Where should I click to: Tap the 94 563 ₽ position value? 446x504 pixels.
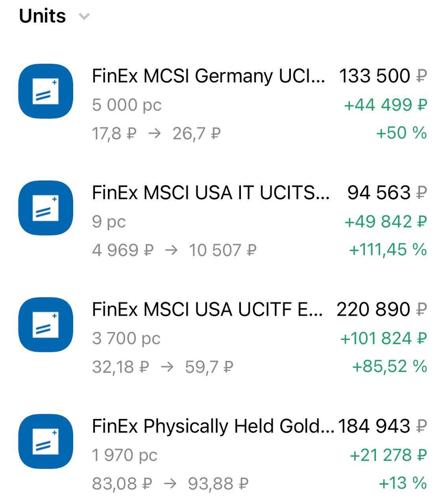point(387,193)
